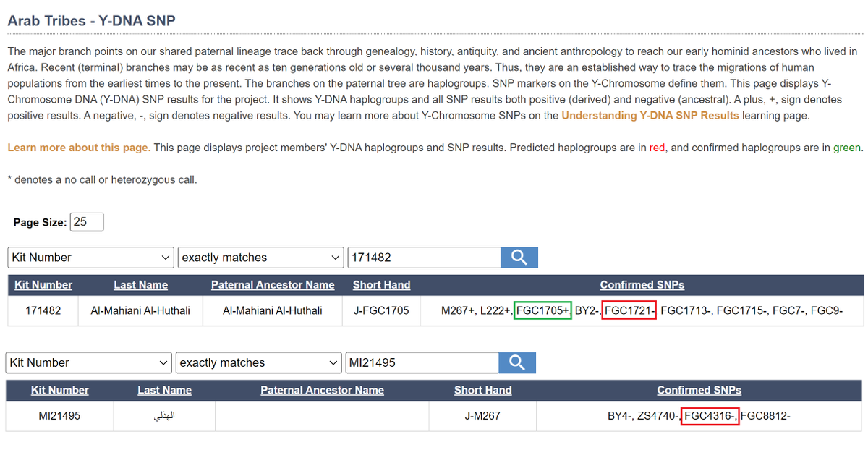
Task: Click the FGC1705+ SNP result
Action: [x=543, y=311]
